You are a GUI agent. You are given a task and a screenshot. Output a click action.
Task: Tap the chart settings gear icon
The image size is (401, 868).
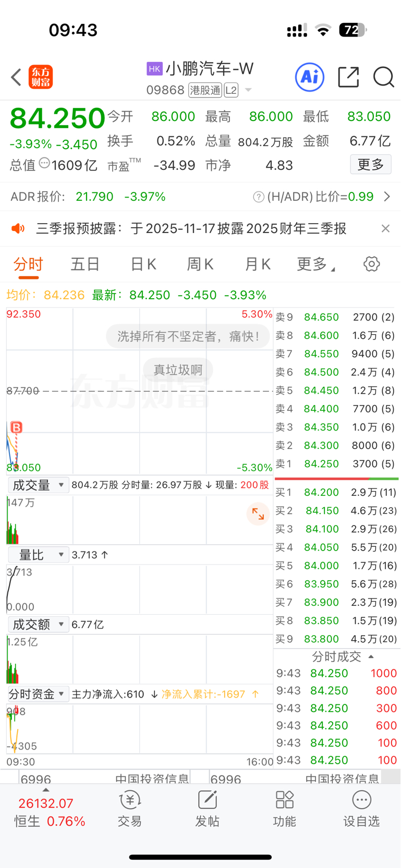click(372, 264)
